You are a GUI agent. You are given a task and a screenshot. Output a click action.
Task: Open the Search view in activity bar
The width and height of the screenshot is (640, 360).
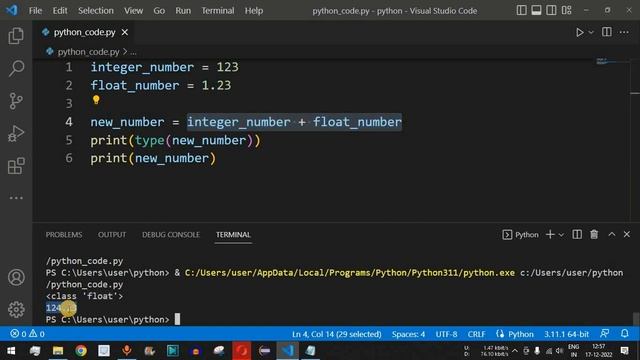(16, 68)
